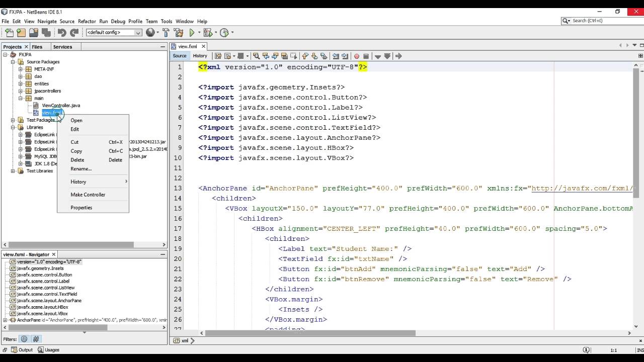644x362 pixels.
Task: Toggle Rectangular Selection icon
Action: pyautogui.click(x=293, y=56)
